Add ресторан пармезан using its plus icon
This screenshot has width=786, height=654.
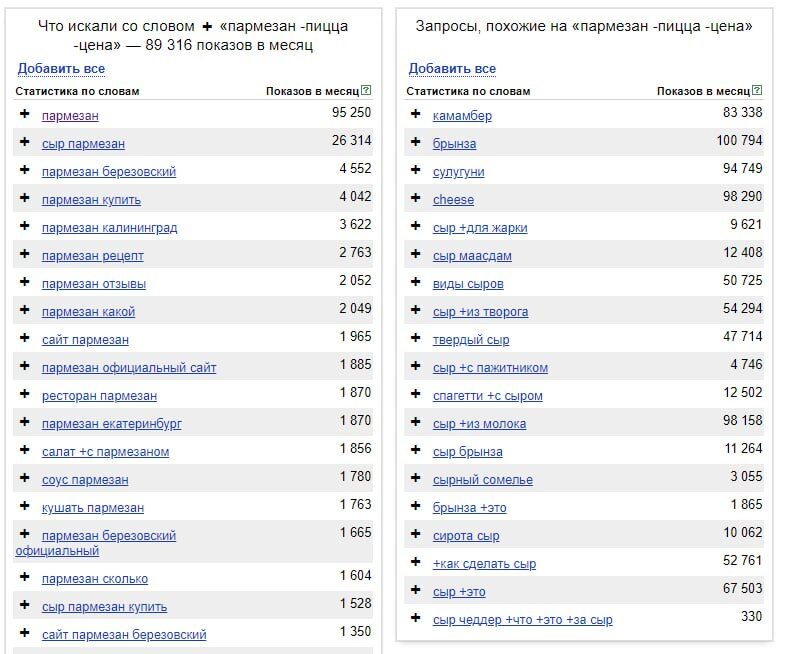coord(25,394)
